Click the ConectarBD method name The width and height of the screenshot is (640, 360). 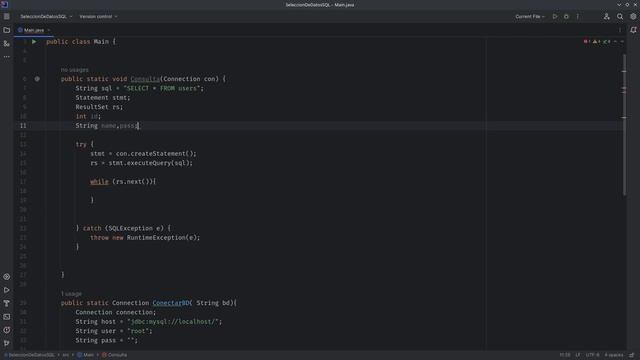pyautogui.click(x=171, y=303)
